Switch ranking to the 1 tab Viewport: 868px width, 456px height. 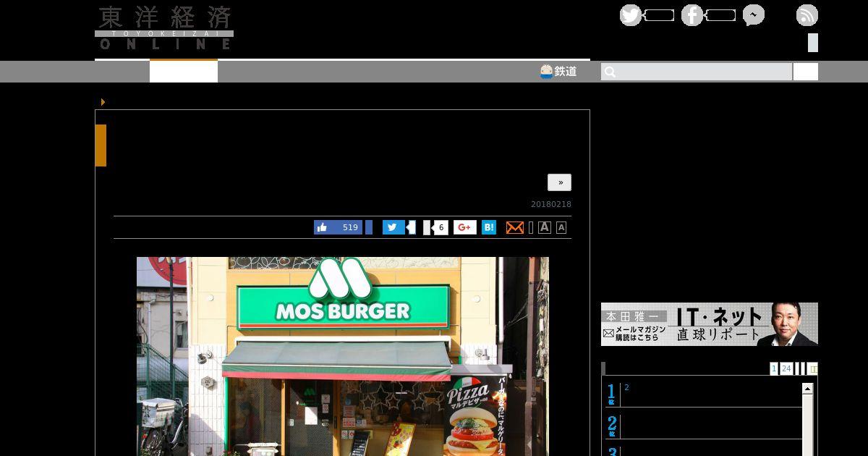(774, 368)
